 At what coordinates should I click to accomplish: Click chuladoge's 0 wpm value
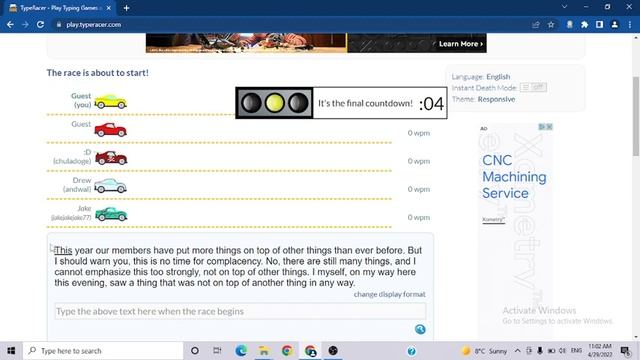point(419,161)
